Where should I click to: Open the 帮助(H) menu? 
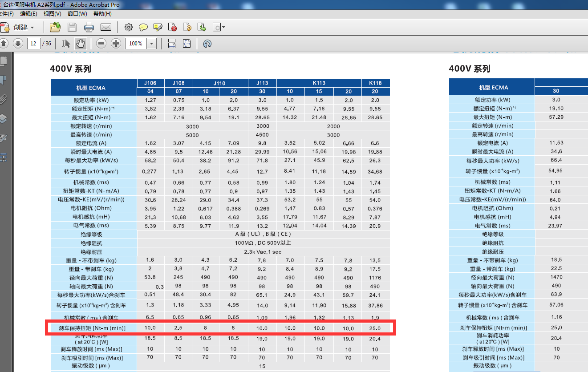102,14
